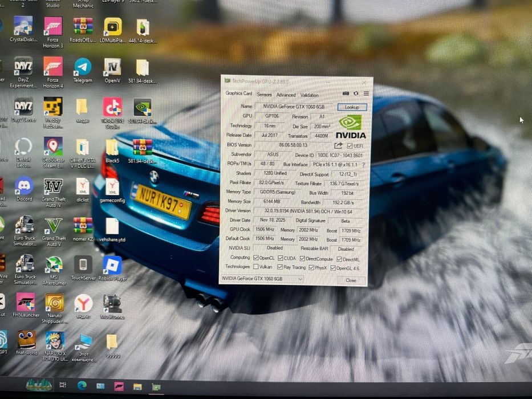
Task: Toggle the OpenCL checkbox
Action: (x=256, y=258)
